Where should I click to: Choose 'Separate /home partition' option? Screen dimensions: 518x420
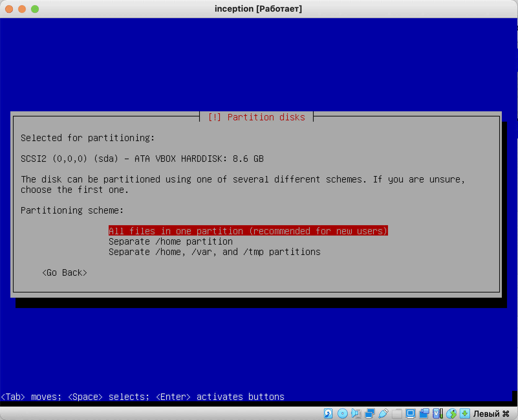[x=170, y=241]
